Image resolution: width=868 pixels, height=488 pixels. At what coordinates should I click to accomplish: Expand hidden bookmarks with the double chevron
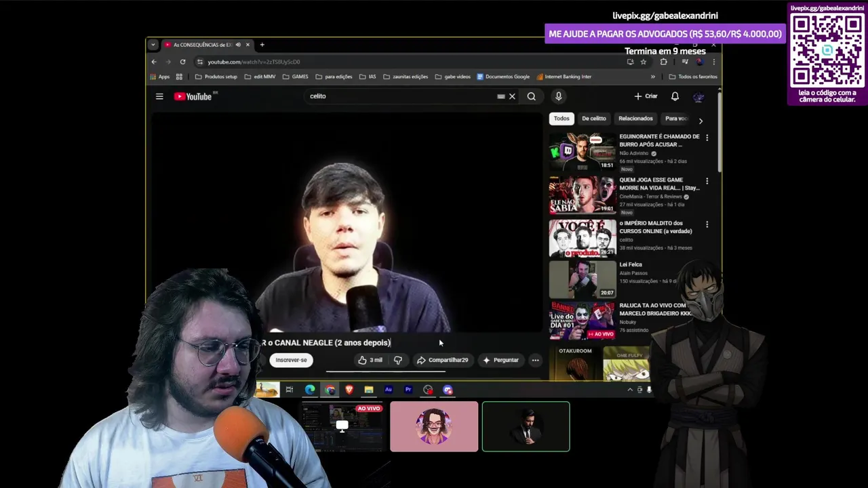pos(653,77)
